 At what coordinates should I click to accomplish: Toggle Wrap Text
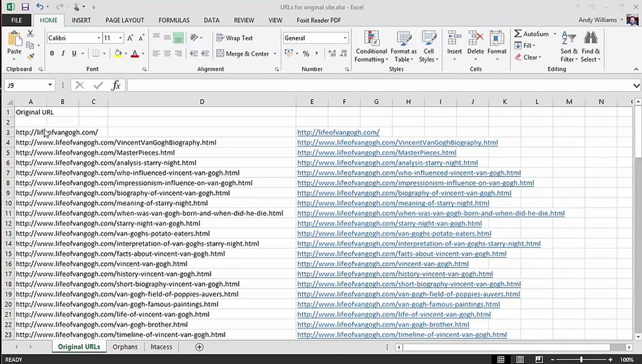(235, 38)
